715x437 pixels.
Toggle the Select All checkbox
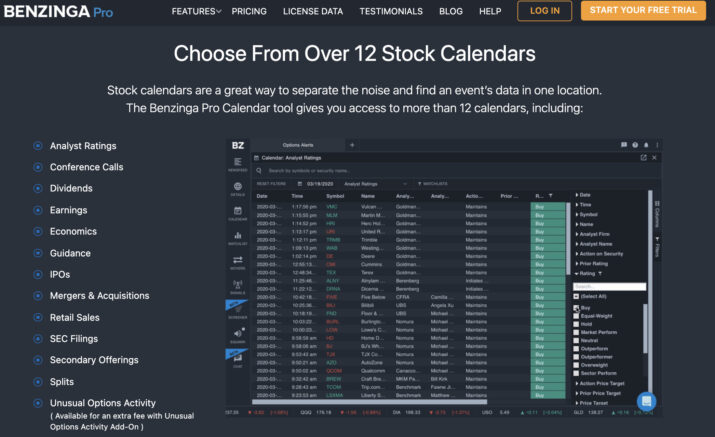[576, 297]
